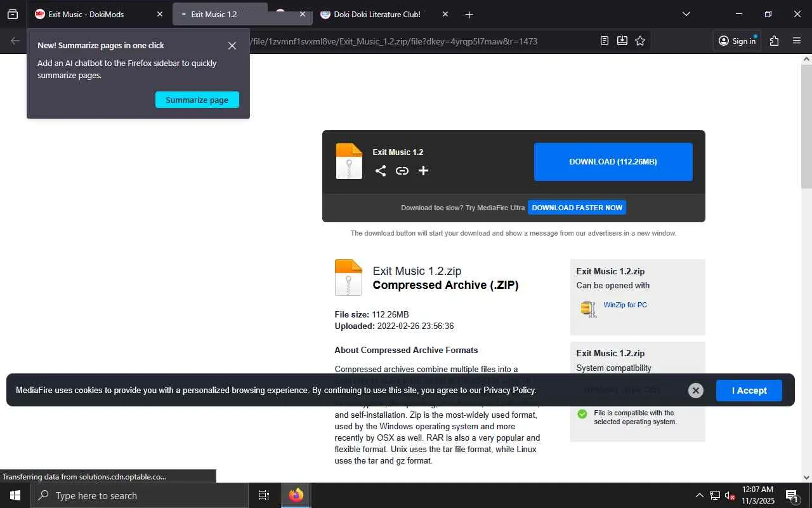Image resolution: width=812 pixels, height=508 pixels.
Task: Click the install/save page icon beside reader view
Action: [x=622, y=41]
